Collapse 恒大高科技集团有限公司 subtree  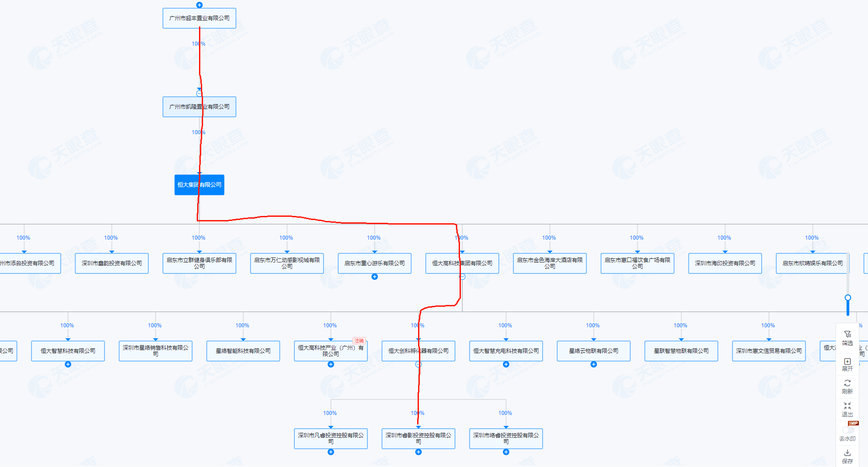point(462,277)
